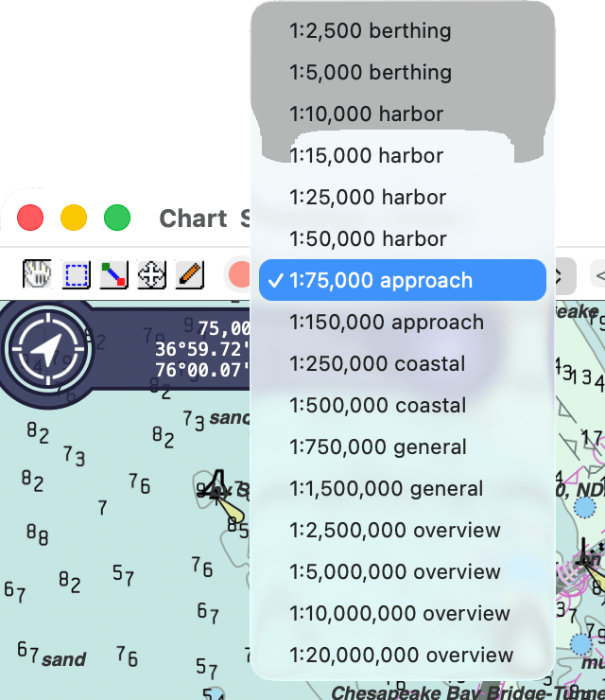Click the yellow minimize window button
Viewport: 605px width, 700px height.
[74, 218]
